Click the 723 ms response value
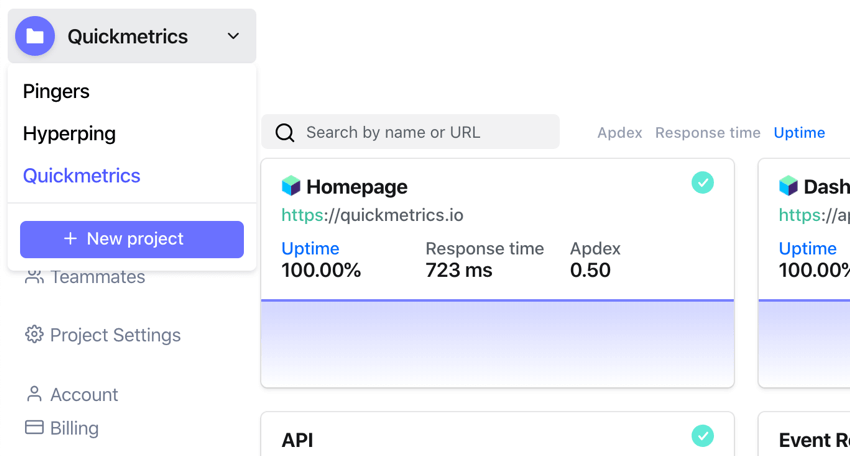Viewport: 850px width, 456px height. [459, 270]
